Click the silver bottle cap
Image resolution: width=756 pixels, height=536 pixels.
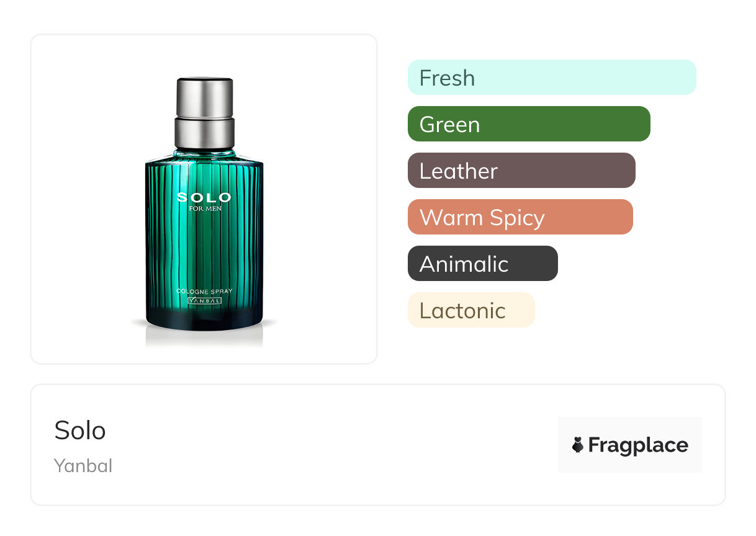(x=205, y=113)
